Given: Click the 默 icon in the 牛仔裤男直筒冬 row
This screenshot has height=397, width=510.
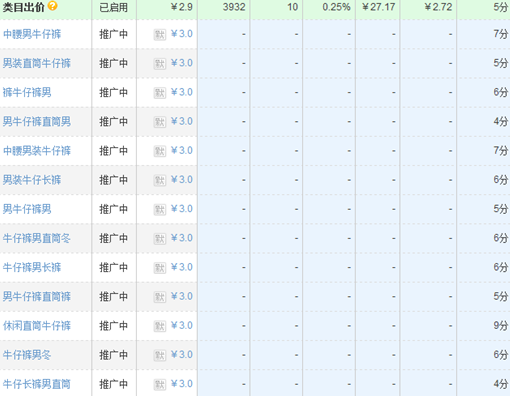Looking at the screenshot, I should (x=160, y=239).
